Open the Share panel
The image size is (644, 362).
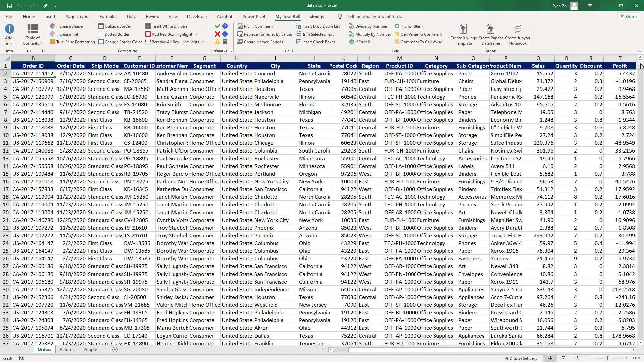point(628,16)
